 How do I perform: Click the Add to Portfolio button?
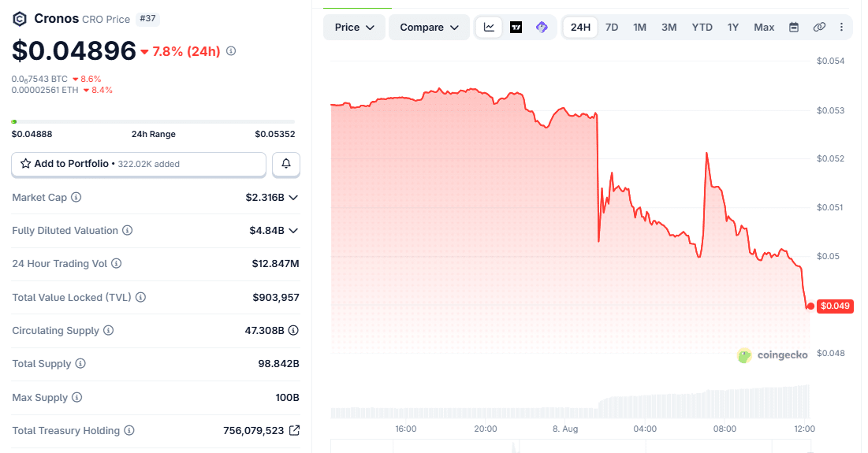(x=139, y=165)
